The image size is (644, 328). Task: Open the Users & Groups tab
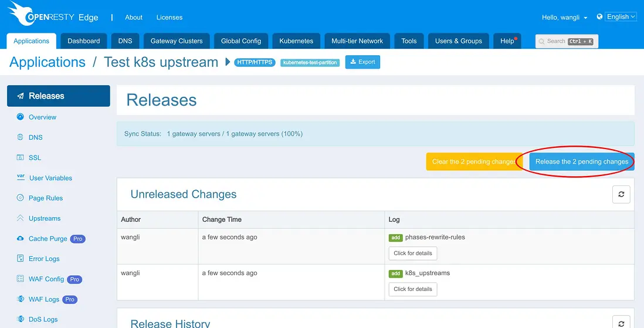coord(458,41)
